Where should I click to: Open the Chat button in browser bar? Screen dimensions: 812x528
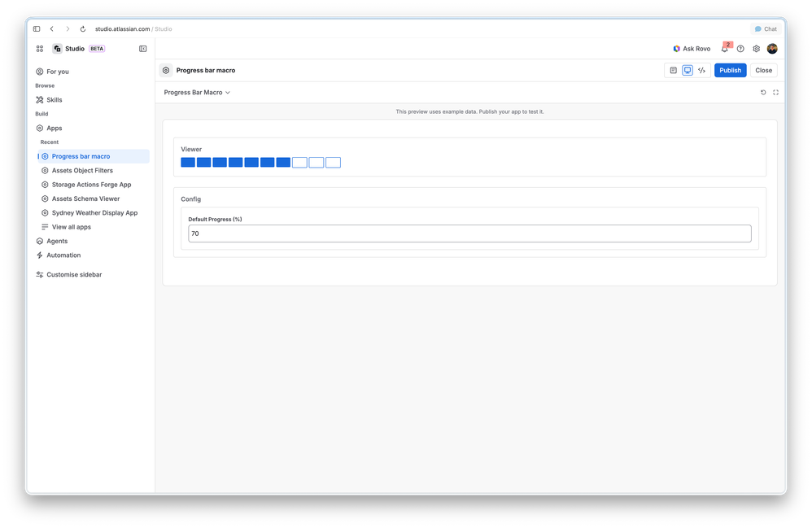click(x=766, y=29)
